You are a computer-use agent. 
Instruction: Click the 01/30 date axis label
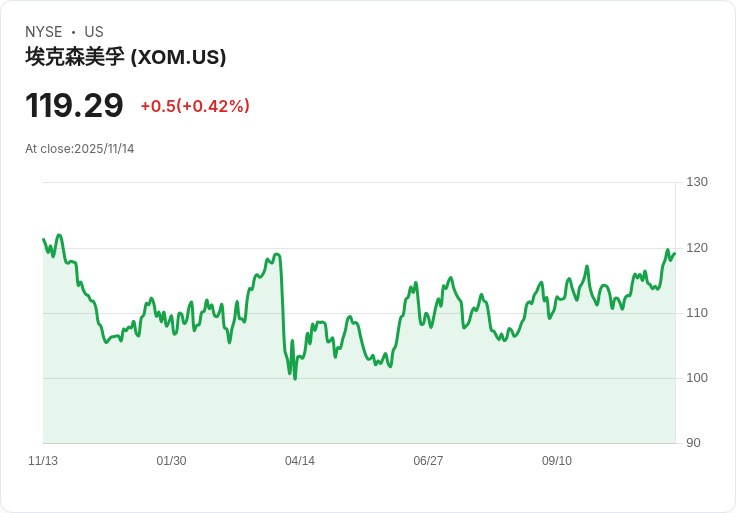point(171,461)
